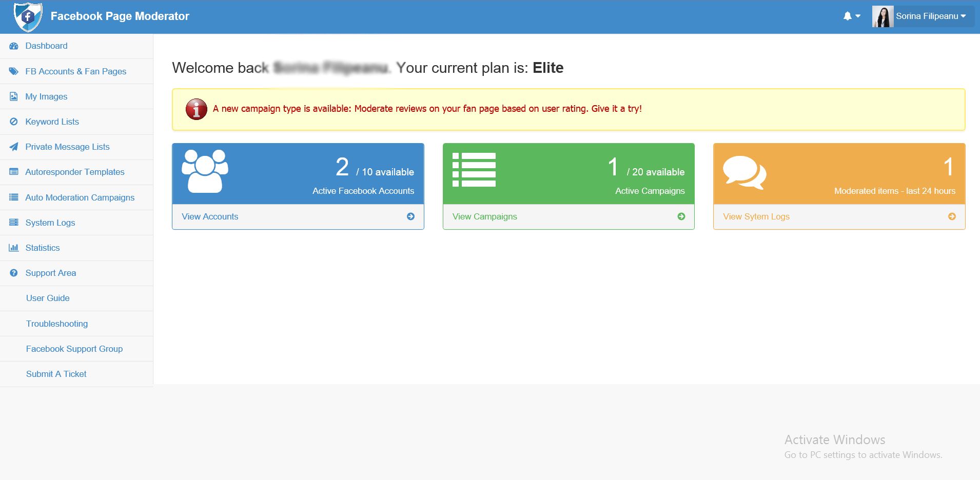Click View Sytem Logs link
Screen dimensions: 980x480
(756, 216)
